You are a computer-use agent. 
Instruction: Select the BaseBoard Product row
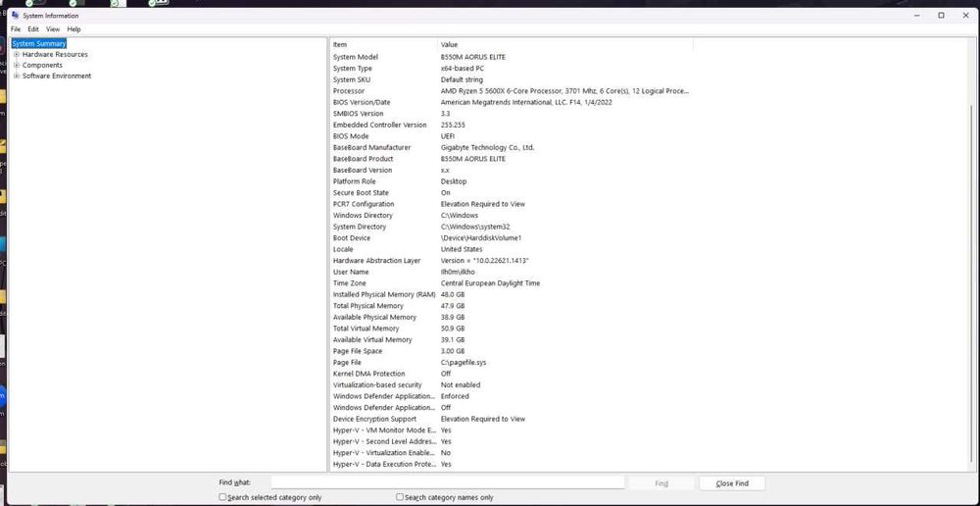512,159
